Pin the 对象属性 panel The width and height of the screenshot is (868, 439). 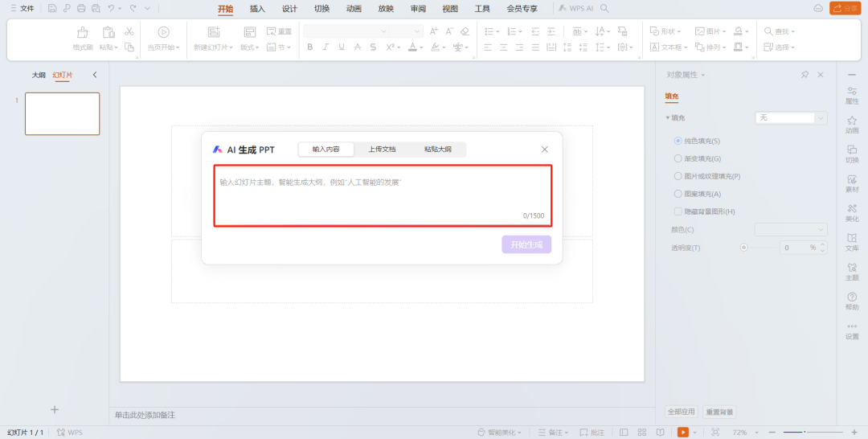pos(805,75)
